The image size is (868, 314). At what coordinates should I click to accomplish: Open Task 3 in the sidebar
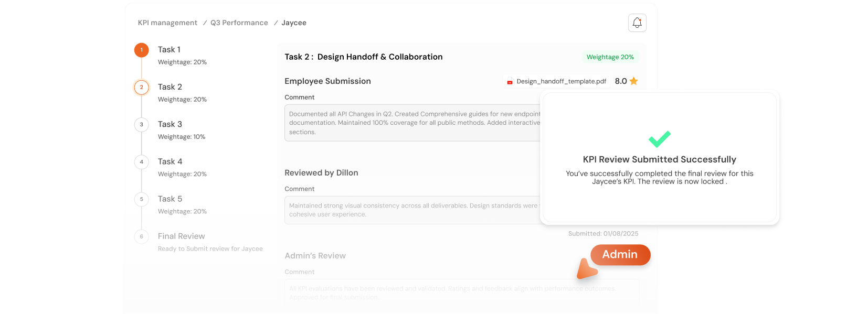(x=170, y=124)
